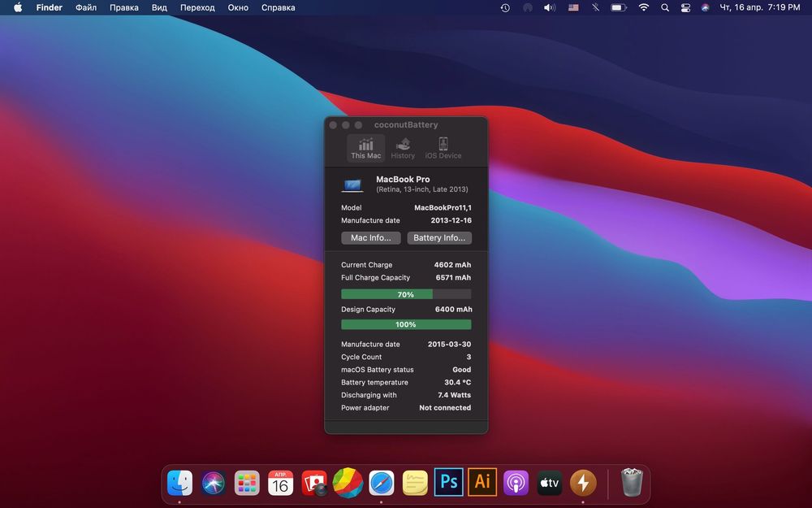This screenshot has width=812, height=508.
Task: Click the 30.4 °C temperature value
Action: point(458,383)
